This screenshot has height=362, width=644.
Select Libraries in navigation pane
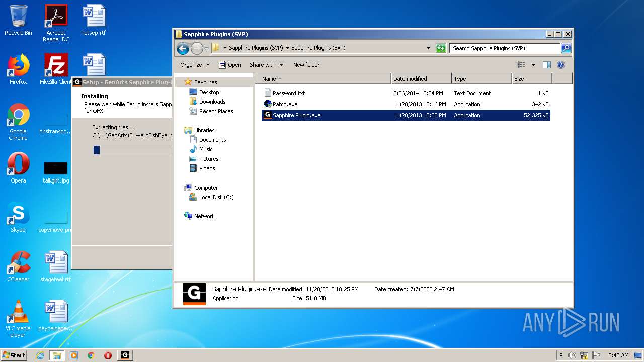tap(204, 130)
